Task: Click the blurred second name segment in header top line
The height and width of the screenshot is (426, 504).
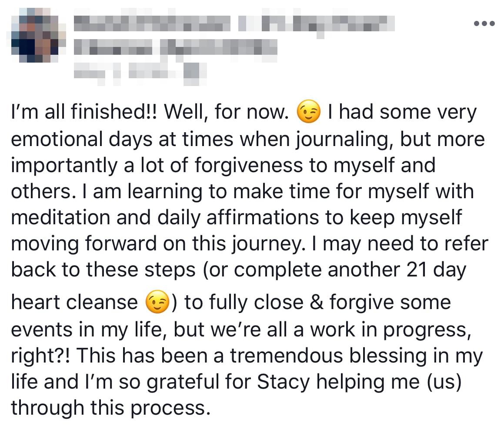Action: coord(316,23)
